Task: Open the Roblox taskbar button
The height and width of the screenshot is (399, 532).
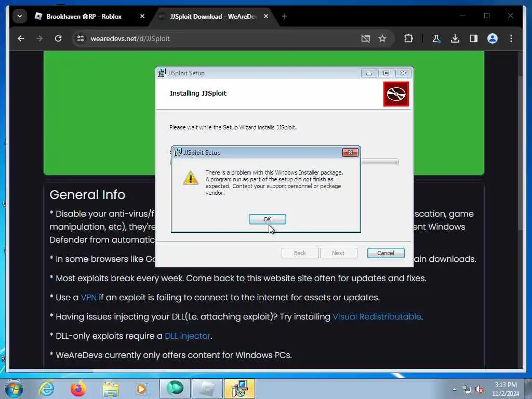Action: tap(207, 389)
